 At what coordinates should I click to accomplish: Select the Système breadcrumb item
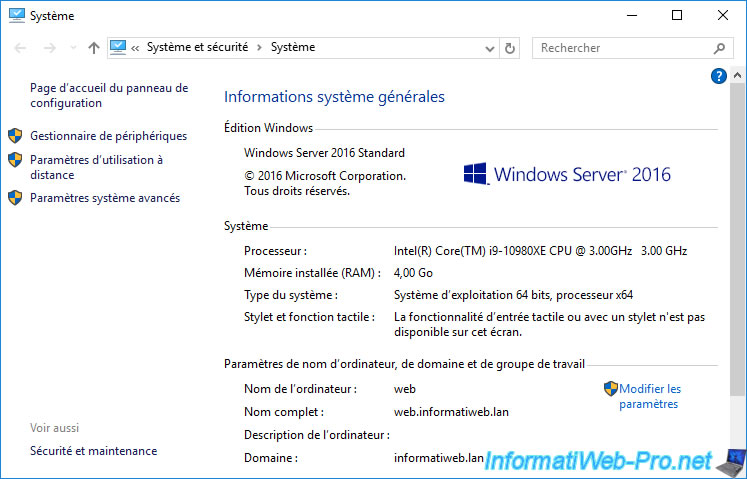coord(293,47)
